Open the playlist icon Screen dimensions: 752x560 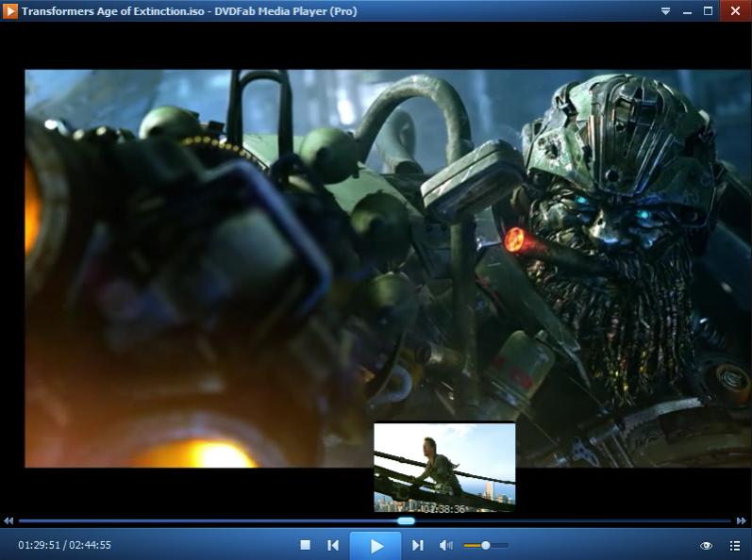point(735,546)
